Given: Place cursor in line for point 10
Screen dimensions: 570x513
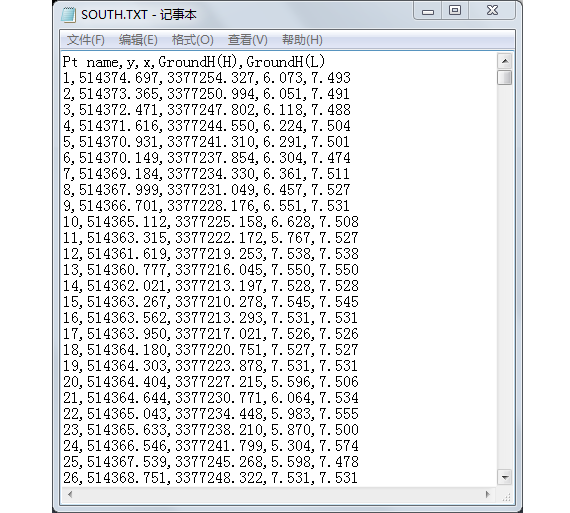Looking at the screenshot, I should [211, 222].
